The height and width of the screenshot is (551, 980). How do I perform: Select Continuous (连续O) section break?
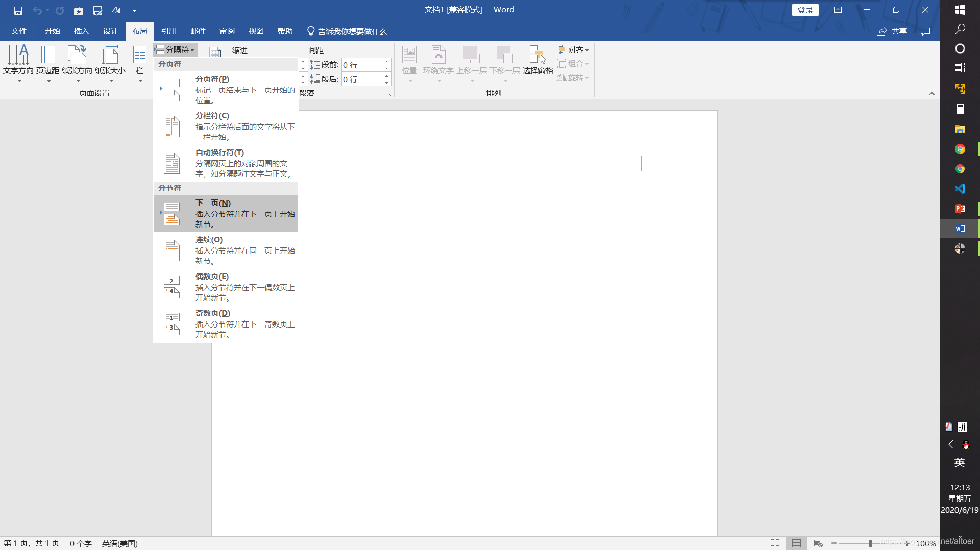pyautogui.click(x=226, y=251)
